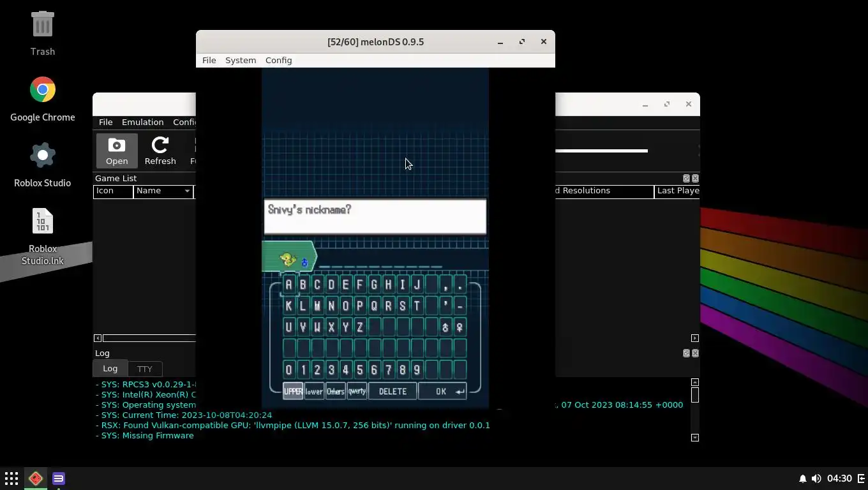Tap the female symbol key
Screen dimensions: 868x490
[x=460, y=327]
